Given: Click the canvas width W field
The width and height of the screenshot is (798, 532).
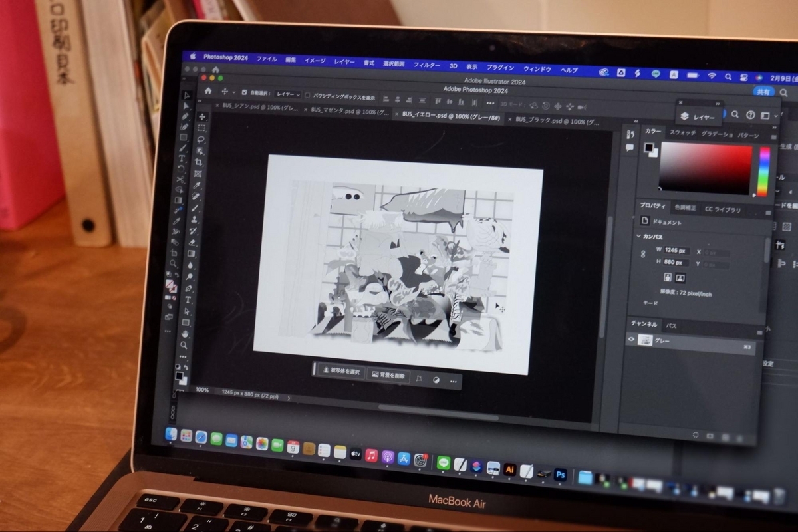Looking at the screenshot, I should [x=676, y=251].
